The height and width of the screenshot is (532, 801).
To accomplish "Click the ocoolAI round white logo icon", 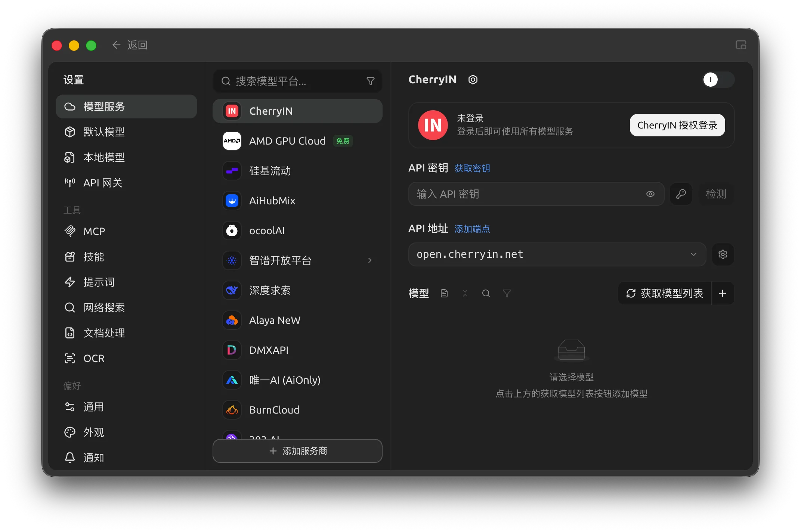I will [232, 231].
